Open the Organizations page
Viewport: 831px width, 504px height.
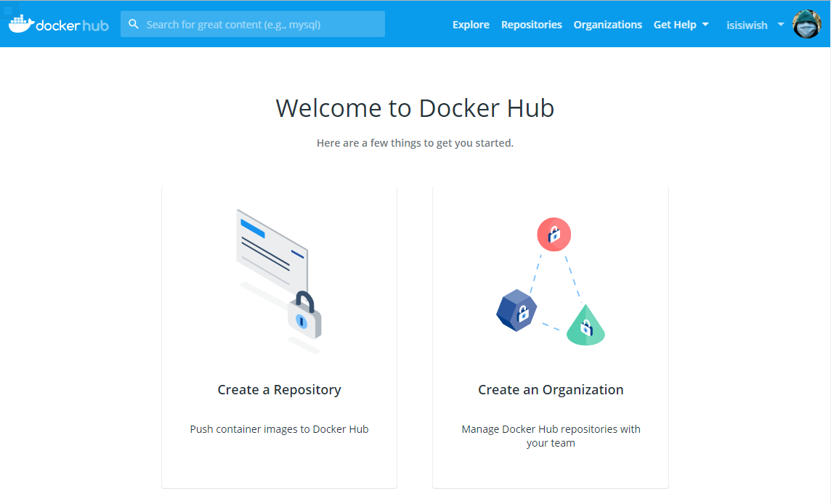pos(607,24)
